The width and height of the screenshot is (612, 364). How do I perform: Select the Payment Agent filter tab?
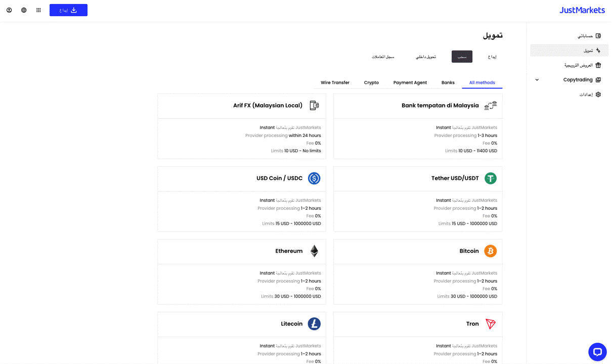[410, 82]
